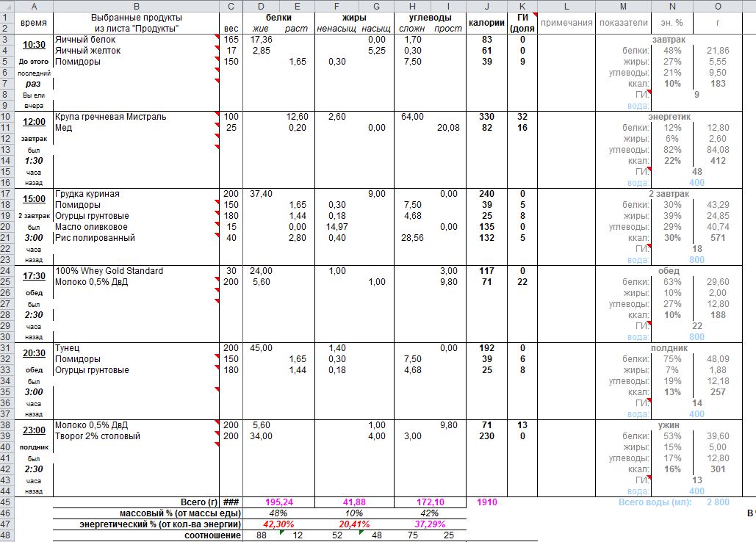Screen dimensions: 756x542
Task: Select row 45 header
Action: point(7,502)
